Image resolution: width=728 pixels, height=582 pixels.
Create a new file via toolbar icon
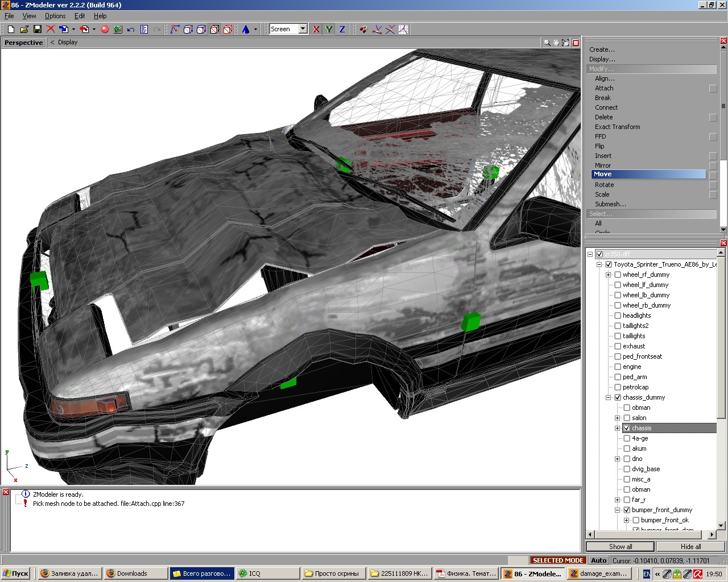(x=11, y=29)
